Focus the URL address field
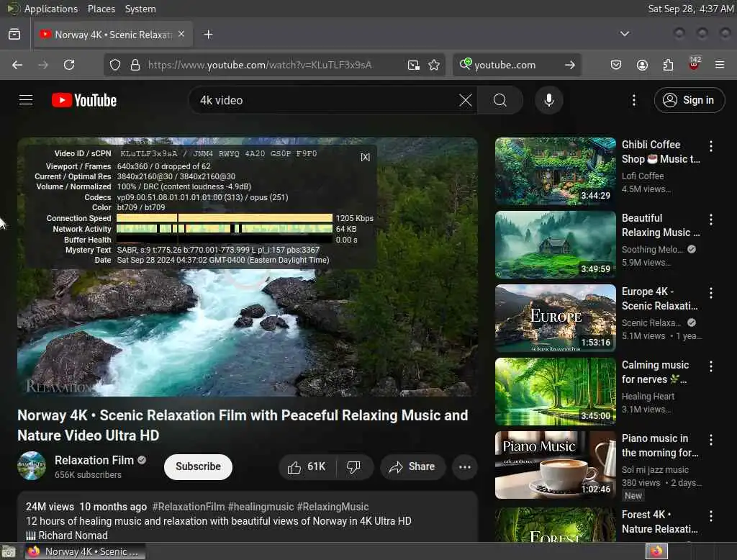 click(x=260, y=65)
